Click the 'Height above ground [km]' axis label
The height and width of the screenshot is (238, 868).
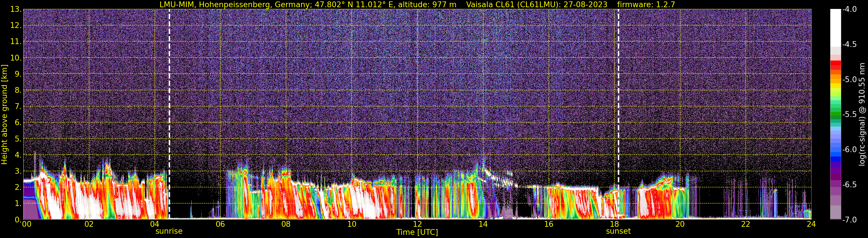pos(4,115)
